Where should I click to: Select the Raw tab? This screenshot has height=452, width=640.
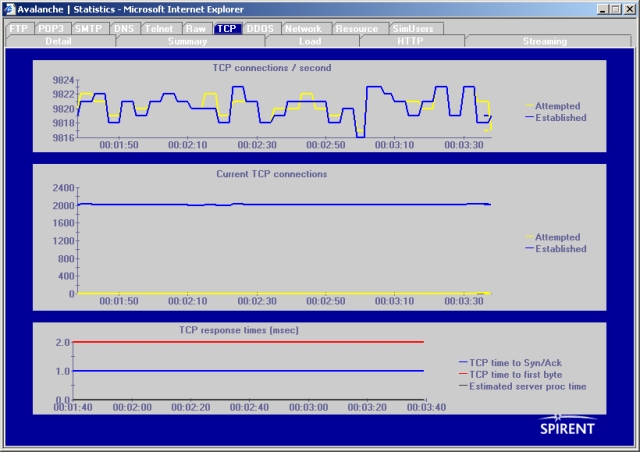click(x=196, y=29)
